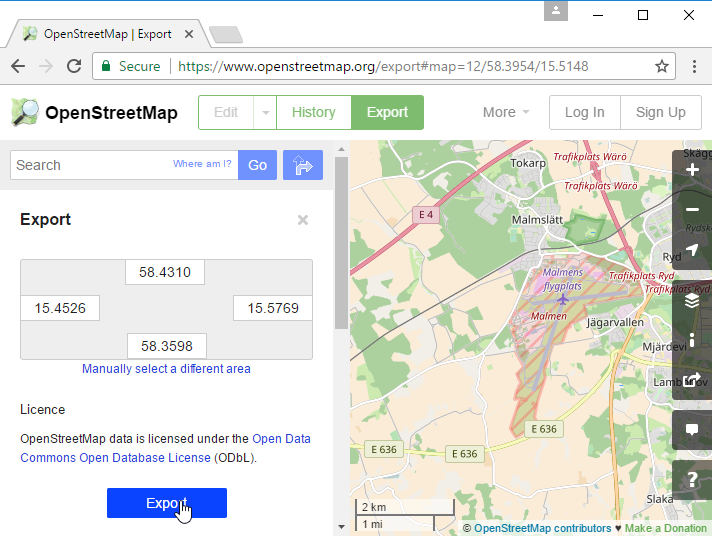
Task: Click the Edit button
Action: point(226,112)
